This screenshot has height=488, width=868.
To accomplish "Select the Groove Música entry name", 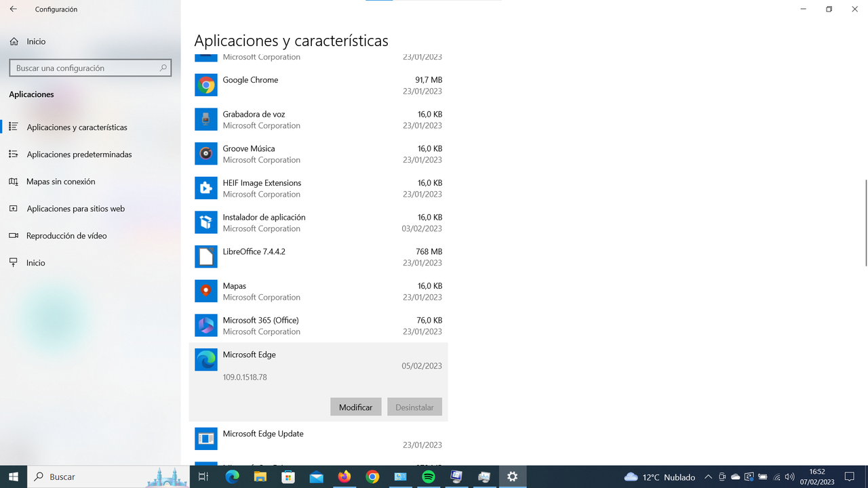I will point(249,148).
